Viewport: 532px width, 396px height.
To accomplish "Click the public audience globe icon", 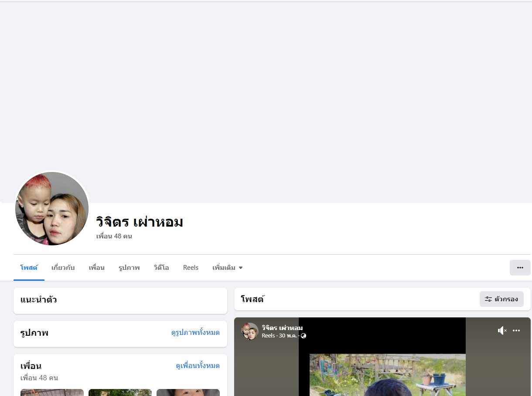I will (x=304, y=336).
